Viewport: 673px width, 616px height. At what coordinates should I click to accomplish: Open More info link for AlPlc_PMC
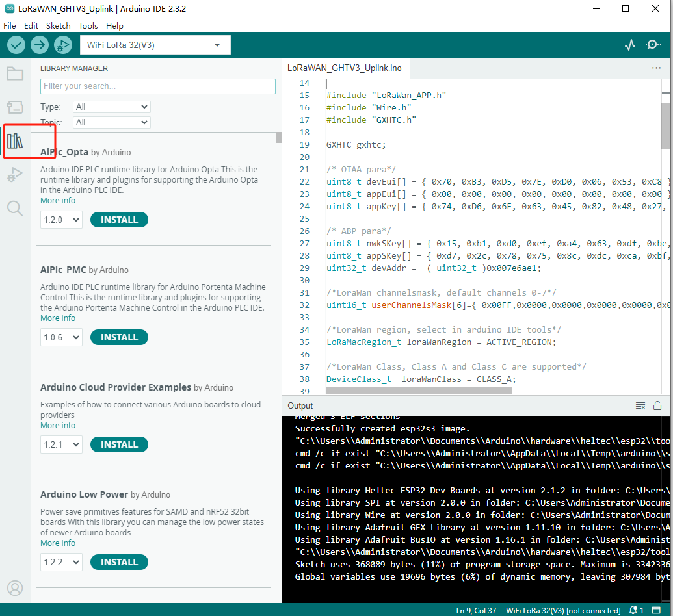pos(58,318)
